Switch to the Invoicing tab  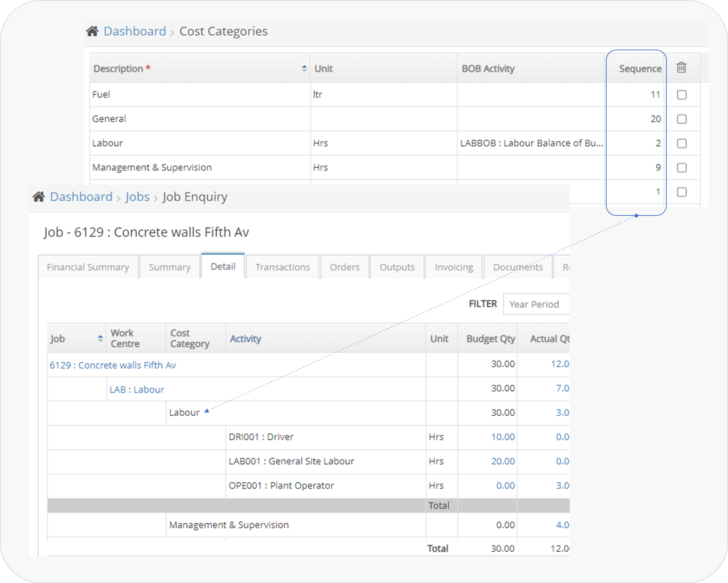coord(453,267)
